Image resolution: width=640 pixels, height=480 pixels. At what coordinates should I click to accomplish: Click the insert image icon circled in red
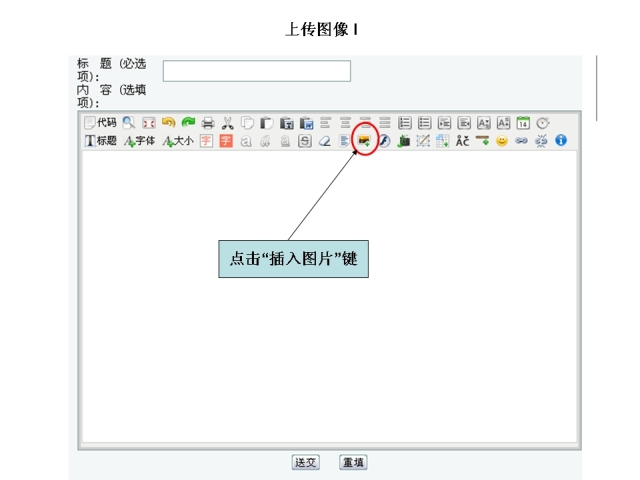point(364,141)
